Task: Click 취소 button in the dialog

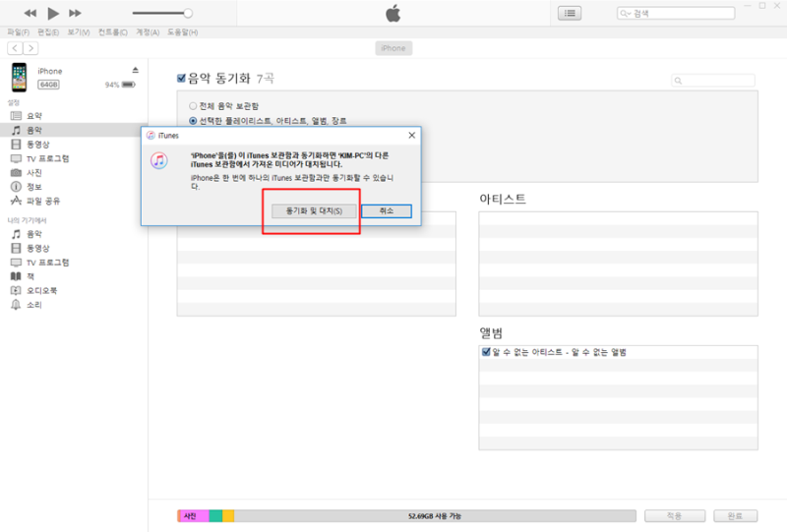Action: tap(387, 210)
